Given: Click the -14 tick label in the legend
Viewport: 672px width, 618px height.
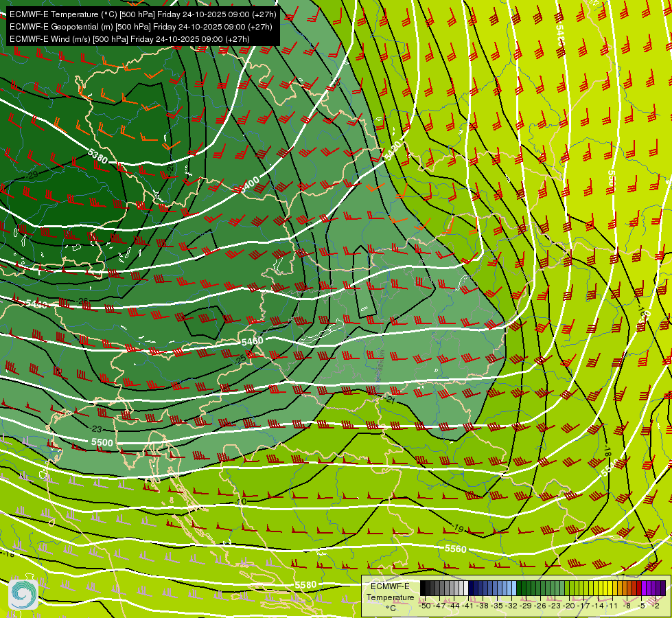Looking at the screenshot, I should (x=597, y=606).
